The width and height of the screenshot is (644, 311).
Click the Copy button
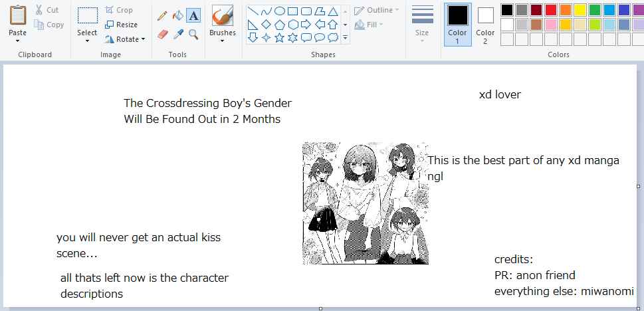[x=49, y=25]
